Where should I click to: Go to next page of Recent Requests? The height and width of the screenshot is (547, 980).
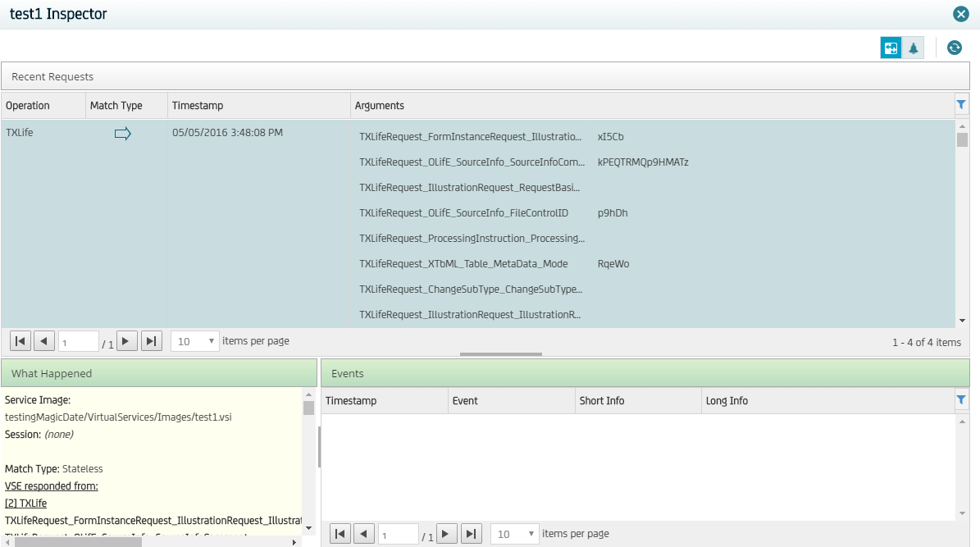coord(126,341)
